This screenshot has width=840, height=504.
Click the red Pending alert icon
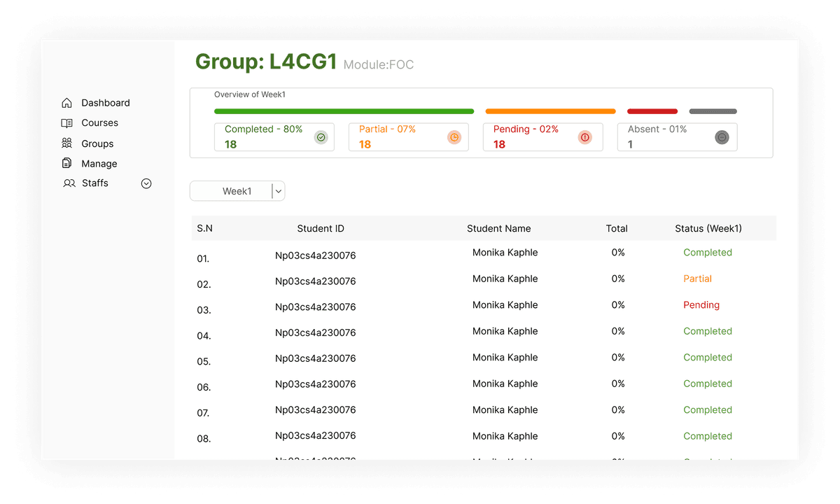tap(584, 137)
